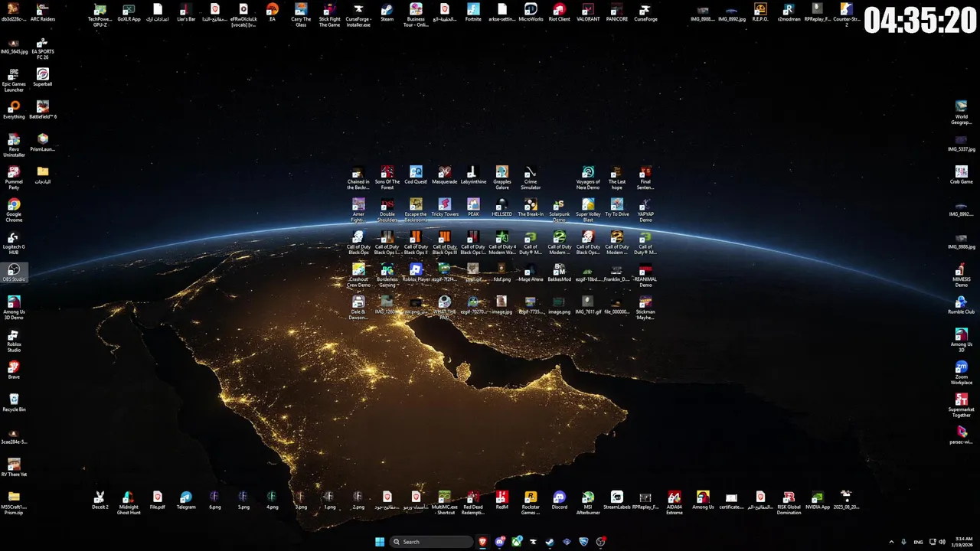The height and width of the screenshot is (551, 980).
Task: Open Stick Fight The Game icon
Action: click(x=329, y=15)
